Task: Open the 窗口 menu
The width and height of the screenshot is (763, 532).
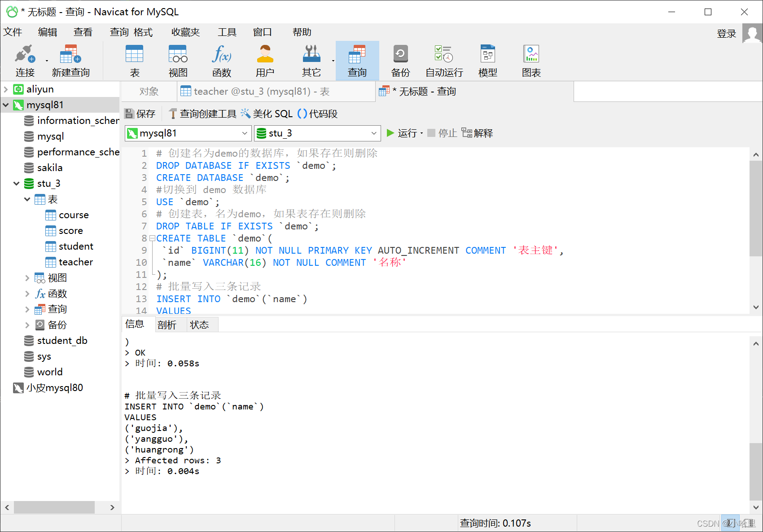Action: tap(263, 32)
